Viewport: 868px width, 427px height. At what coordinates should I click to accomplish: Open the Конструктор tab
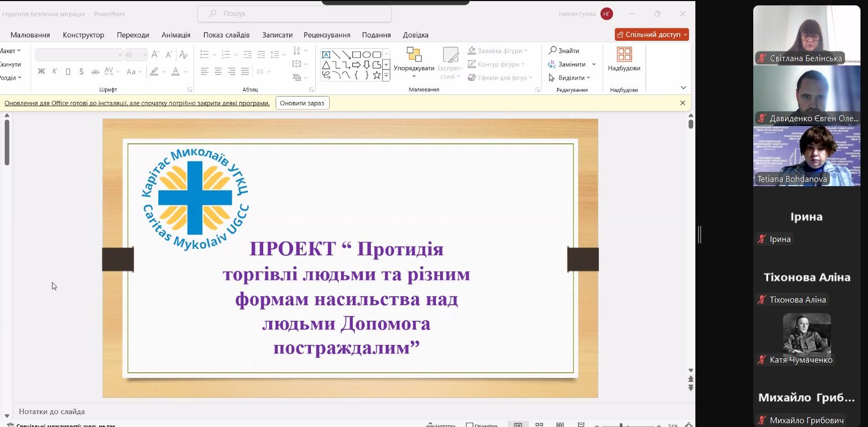point(84,35)
